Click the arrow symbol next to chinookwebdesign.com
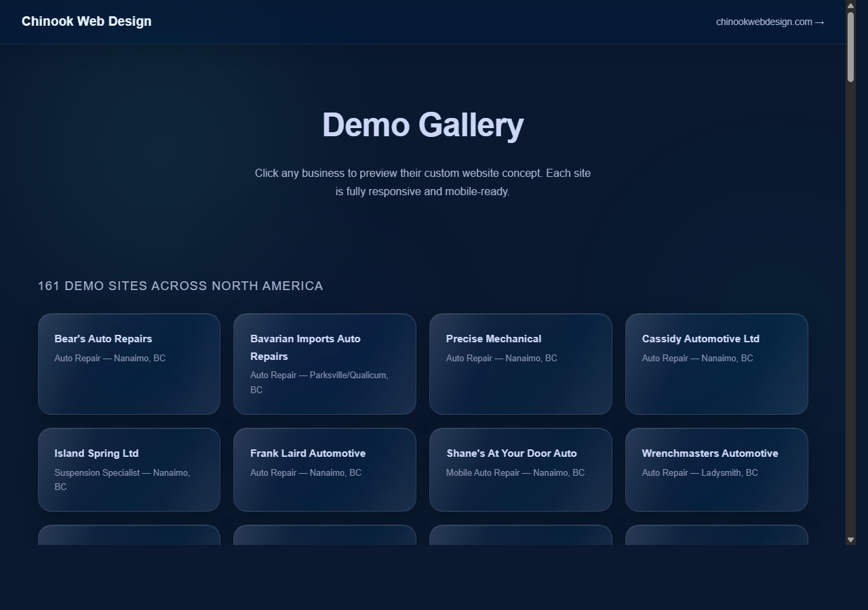The height and width of the screenshot is (610, 868). click(821, 22)
